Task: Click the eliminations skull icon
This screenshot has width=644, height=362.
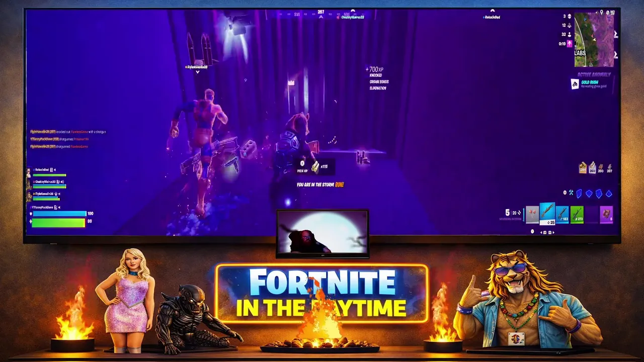Action: tap(569, 16)
